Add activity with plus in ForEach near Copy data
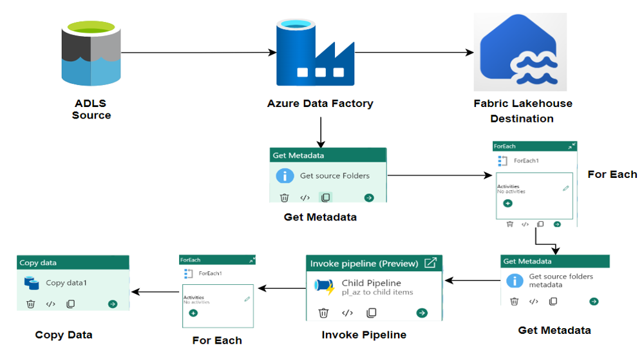 click(193, 313)
